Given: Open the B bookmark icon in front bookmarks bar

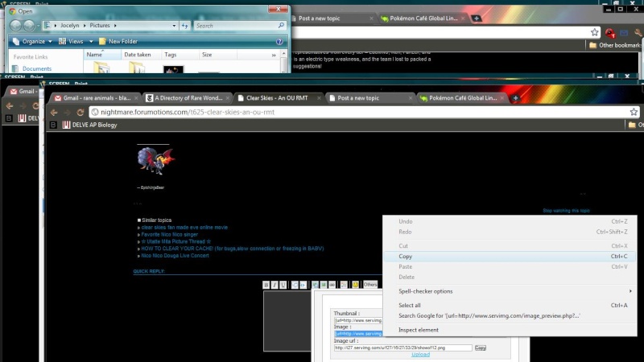Looking at the screenshot, I should click(53, 125).
